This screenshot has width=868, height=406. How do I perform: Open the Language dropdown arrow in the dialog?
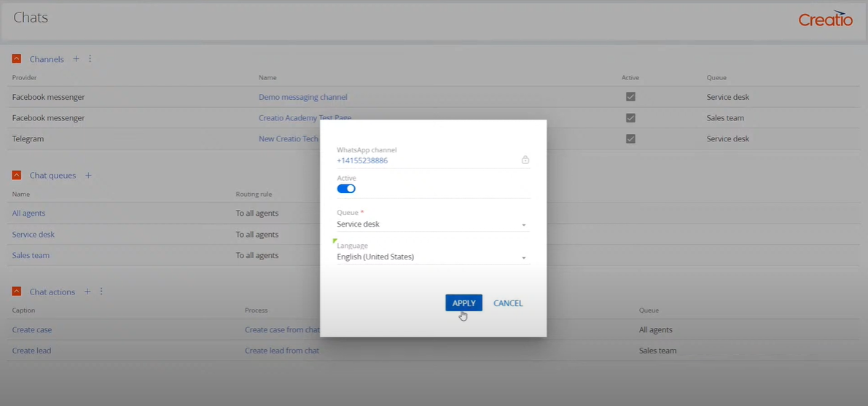[524, 258]
